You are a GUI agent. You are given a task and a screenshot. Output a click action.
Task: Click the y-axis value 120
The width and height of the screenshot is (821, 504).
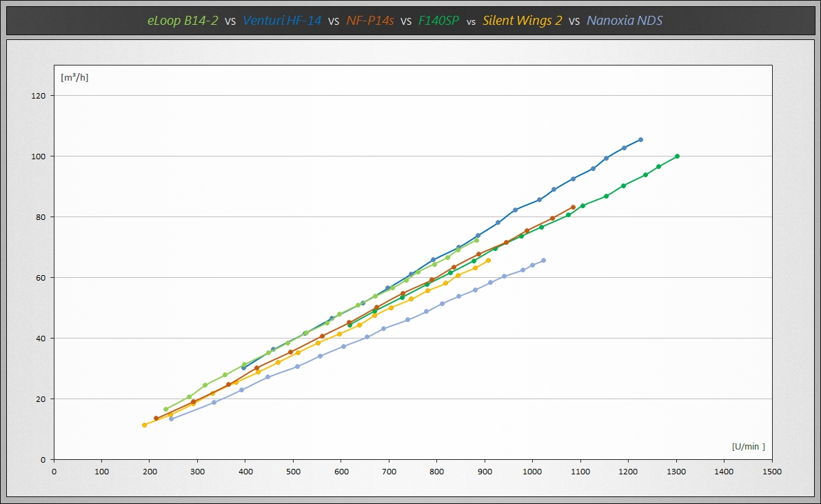pyautogui.click(x=38, y=96)
